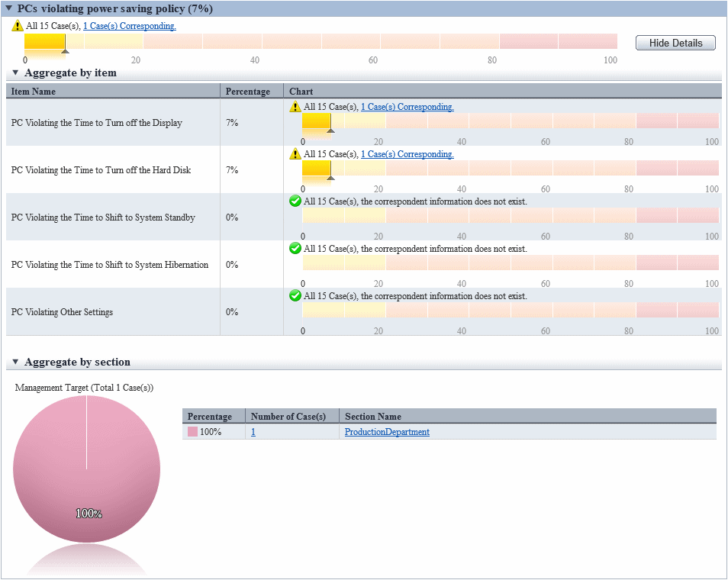
Task: Open the Number of Case(s) link for ProductionDepartment
Action: (x=253, y=432)
